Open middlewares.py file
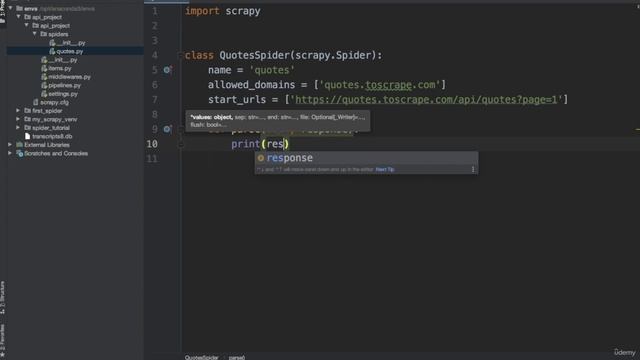This screenshot has width=640, height=360. pyautogui.click(x=69, y=77)
